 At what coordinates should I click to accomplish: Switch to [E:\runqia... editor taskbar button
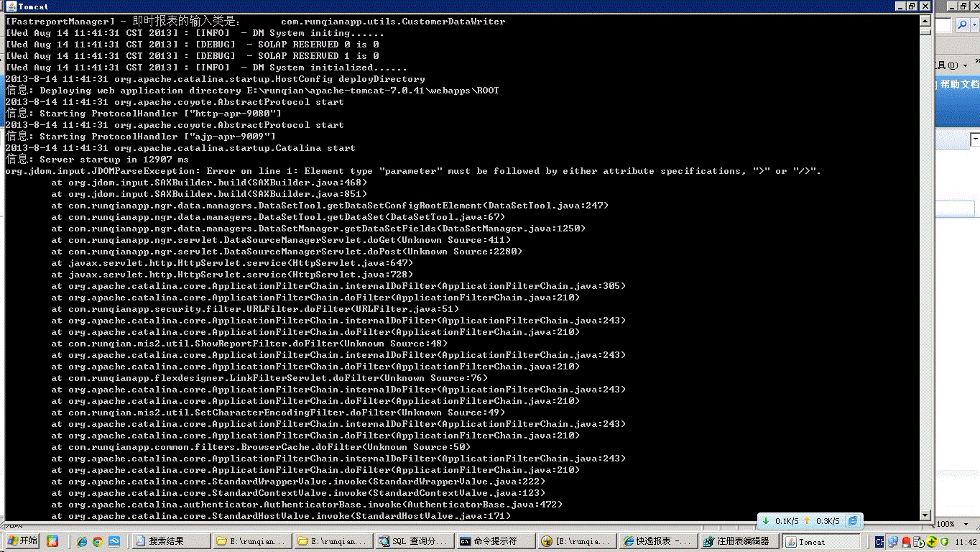578,541
